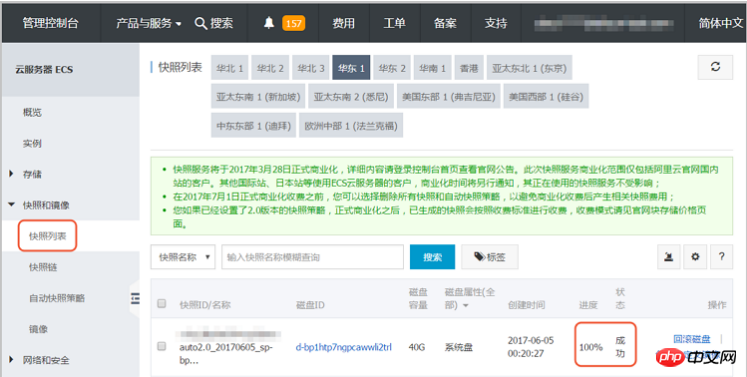Click the notification bell icon
Viewport: 747px width, 377px height.
269,22
